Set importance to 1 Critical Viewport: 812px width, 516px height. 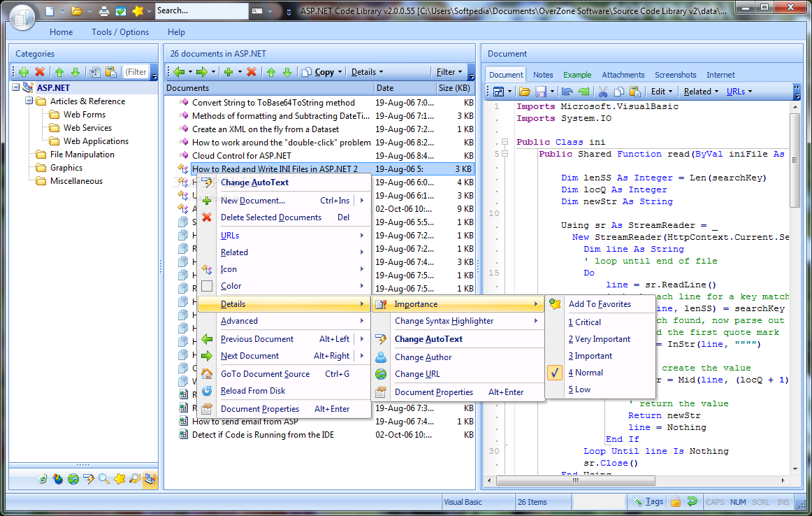[x=588, y=322]
